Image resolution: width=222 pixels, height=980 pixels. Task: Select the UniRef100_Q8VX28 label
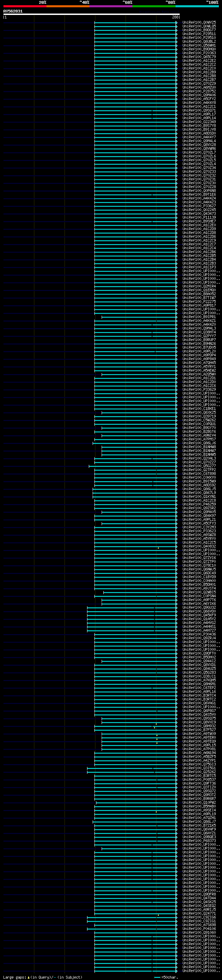coord(199,145)
